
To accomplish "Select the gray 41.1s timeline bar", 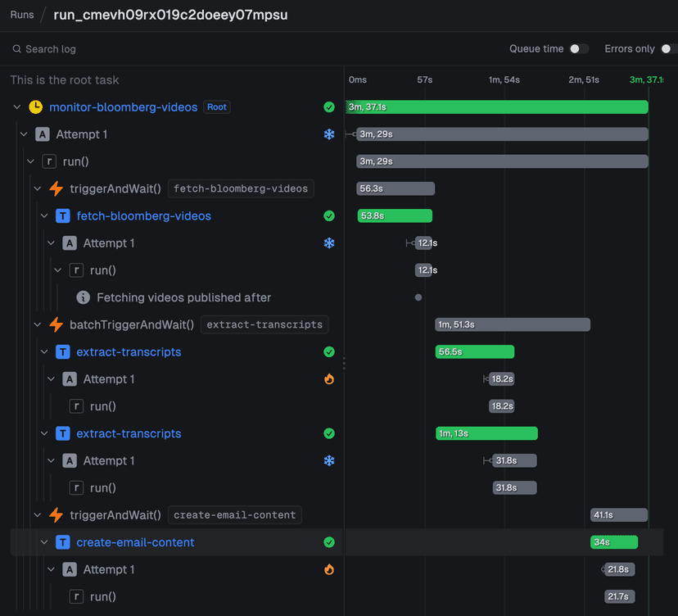I will (x=619, y=514).
